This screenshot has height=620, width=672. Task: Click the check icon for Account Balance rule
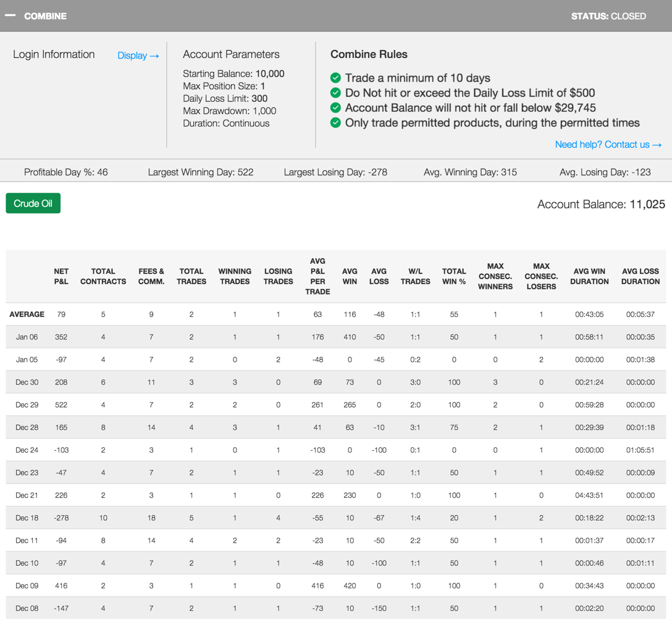335,107
